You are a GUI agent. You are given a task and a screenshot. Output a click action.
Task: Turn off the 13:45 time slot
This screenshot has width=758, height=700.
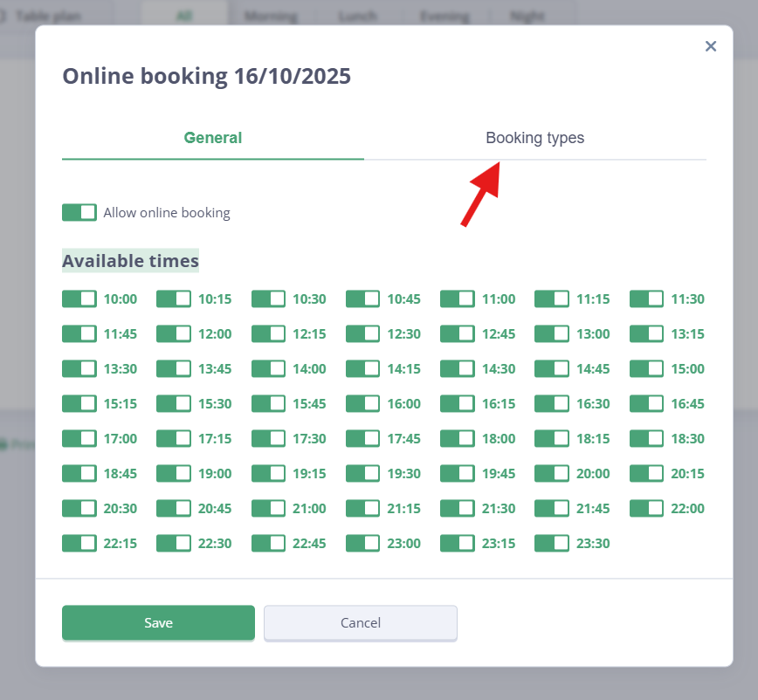tap(174, 368)
